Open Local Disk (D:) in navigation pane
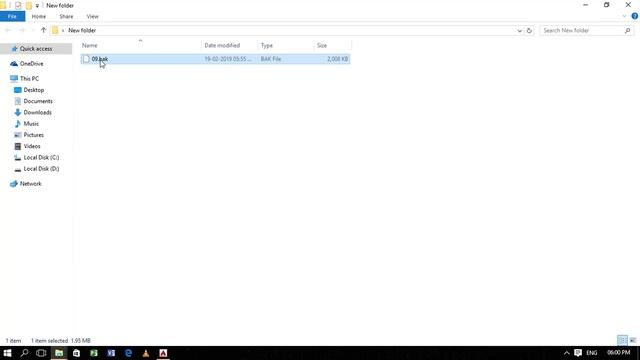640x360 pixels. [x=41, y=169]
